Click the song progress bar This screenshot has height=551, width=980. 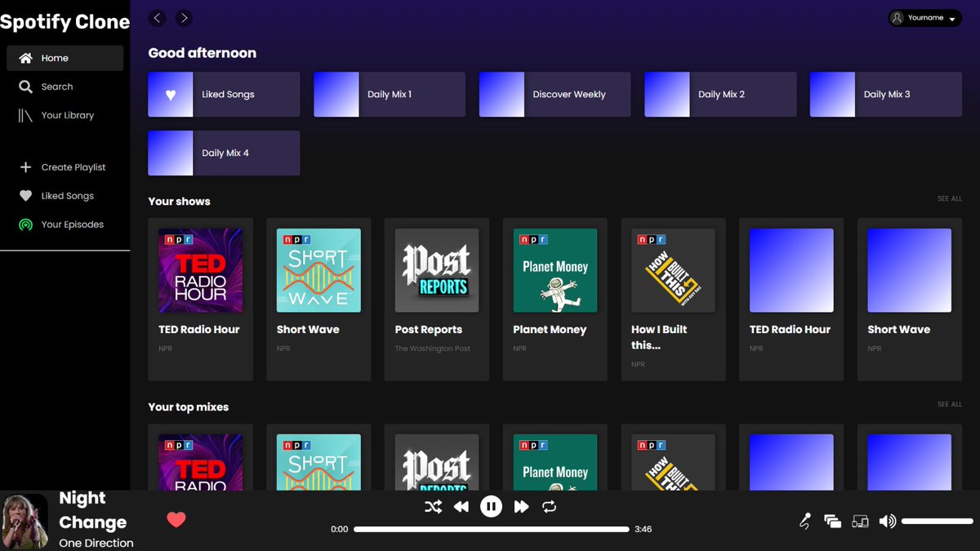[492, 529]
